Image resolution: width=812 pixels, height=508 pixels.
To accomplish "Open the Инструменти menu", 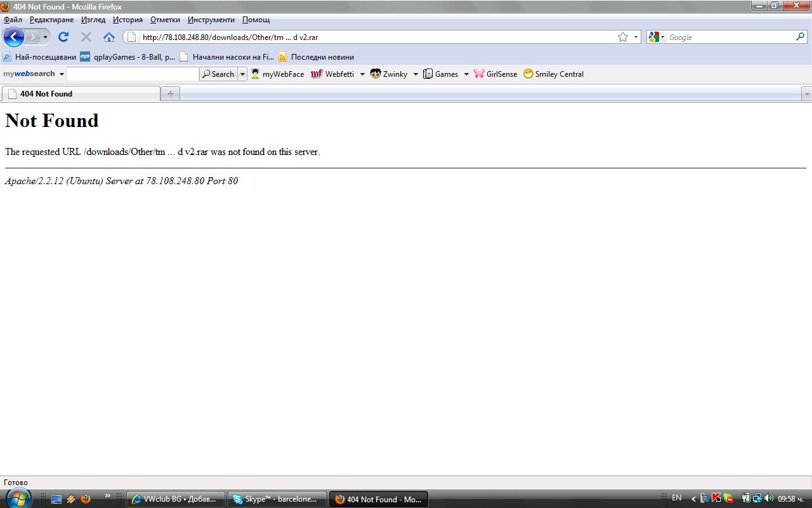I will pyautogui.click(x=211, y=20).
